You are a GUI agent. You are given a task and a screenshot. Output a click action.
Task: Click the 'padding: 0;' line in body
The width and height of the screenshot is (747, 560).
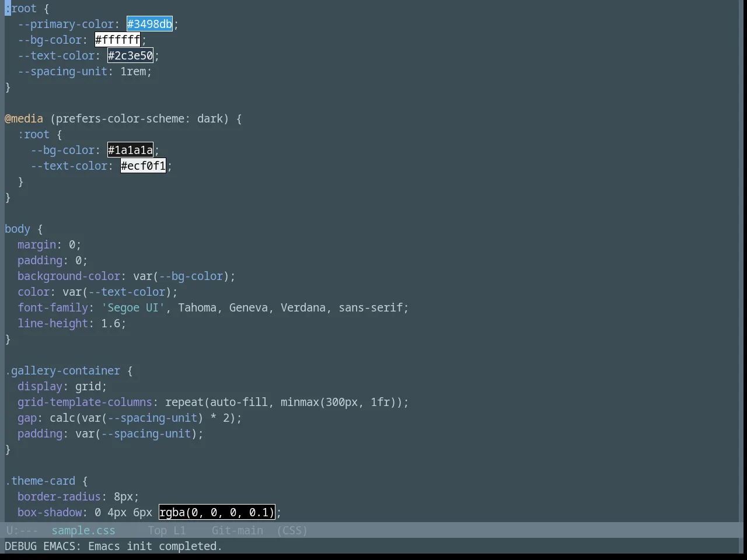(53, 260)
